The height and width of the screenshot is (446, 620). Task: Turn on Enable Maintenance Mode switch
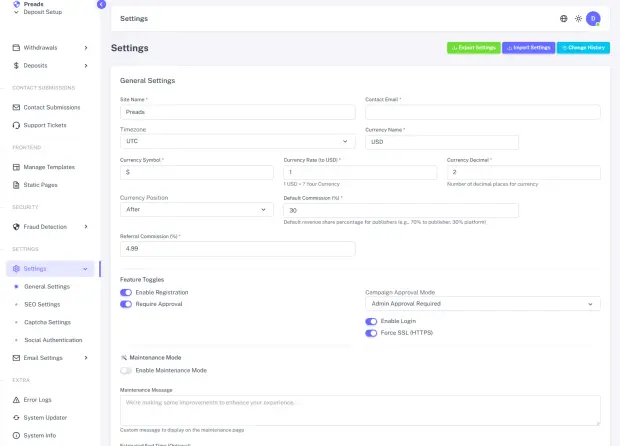126,370
